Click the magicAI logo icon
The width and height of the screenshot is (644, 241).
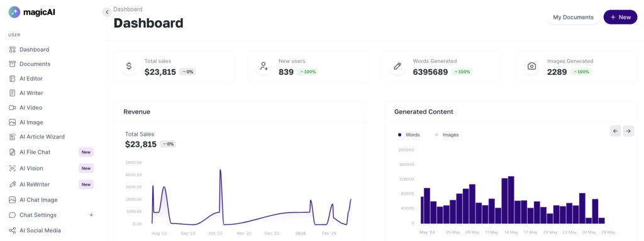[x=14, y=13]
